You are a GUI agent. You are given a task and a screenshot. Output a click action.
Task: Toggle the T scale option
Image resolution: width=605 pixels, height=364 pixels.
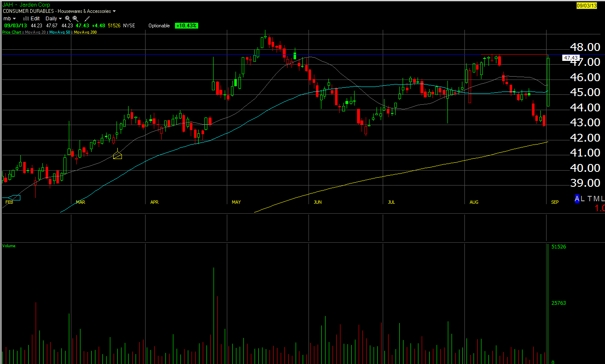coord(590,199)
